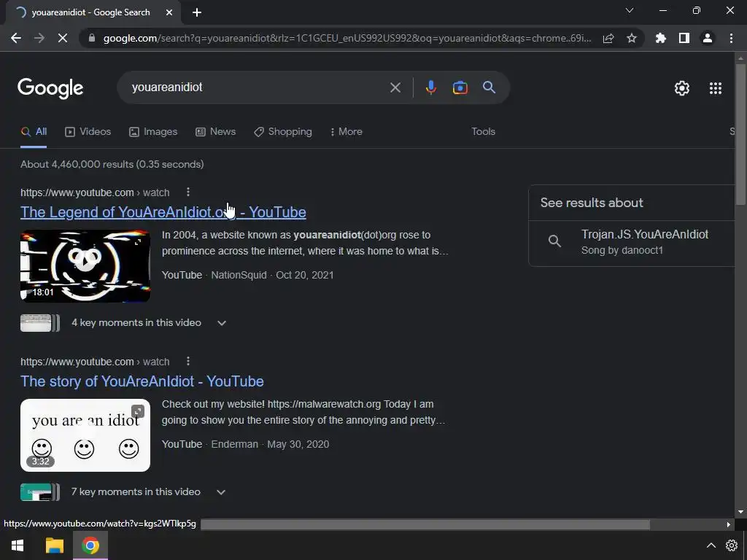
Task: Click the Enderman channel name
Action: [234, 444]
